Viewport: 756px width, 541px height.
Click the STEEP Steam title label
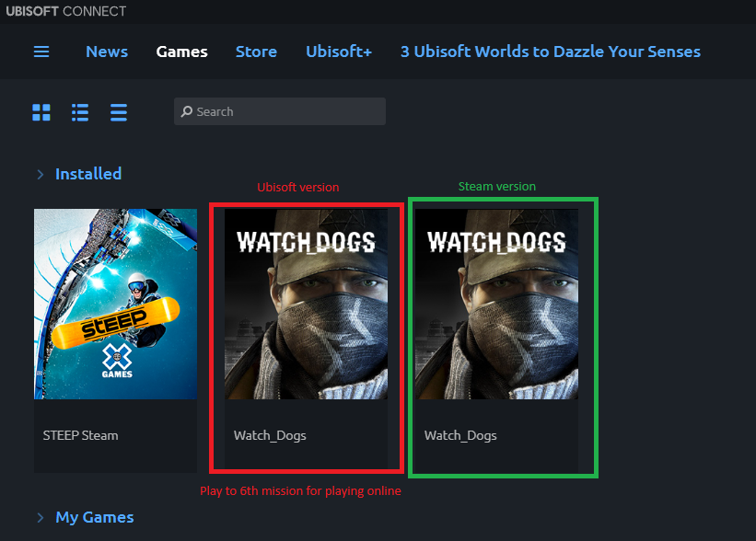(x=80, y=435)
